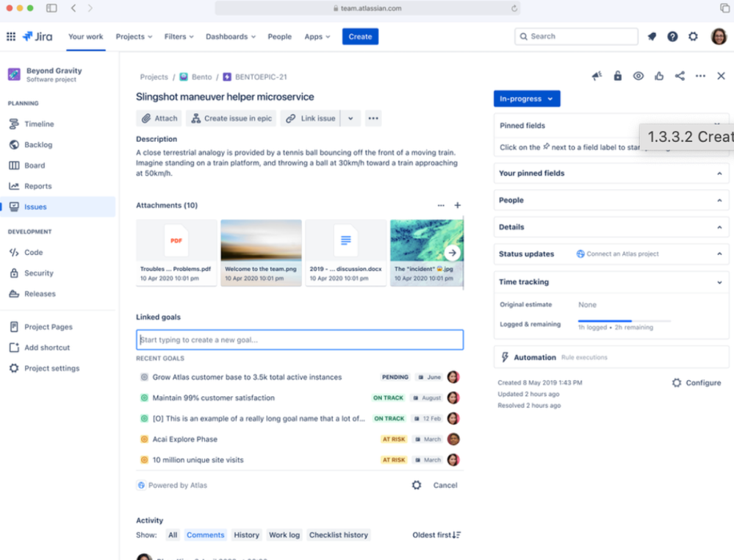
Task: Click the Create issue button
Action: (360, 36)
